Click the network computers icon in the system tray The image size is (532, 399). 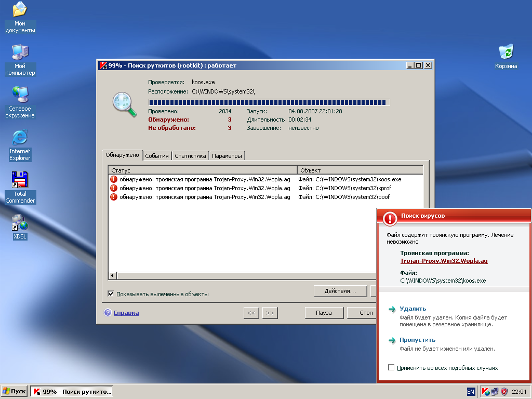[495, 392]
